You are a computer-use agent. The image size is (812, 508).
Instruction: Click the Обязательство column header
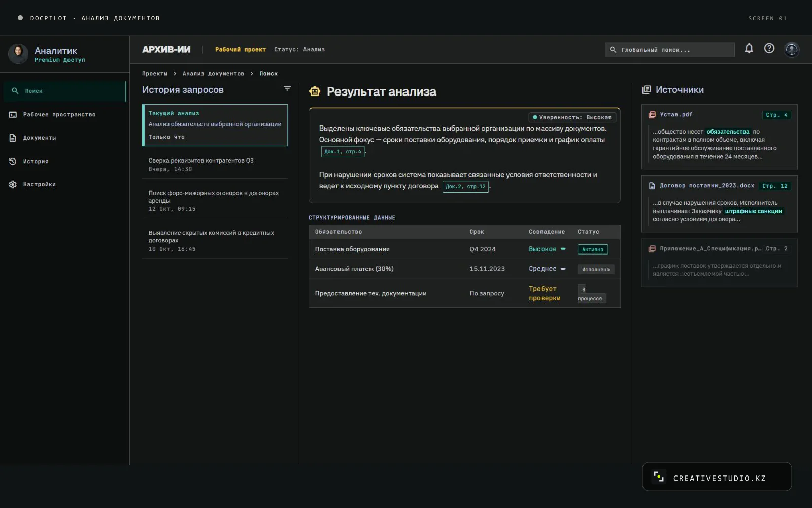(339, 232)
